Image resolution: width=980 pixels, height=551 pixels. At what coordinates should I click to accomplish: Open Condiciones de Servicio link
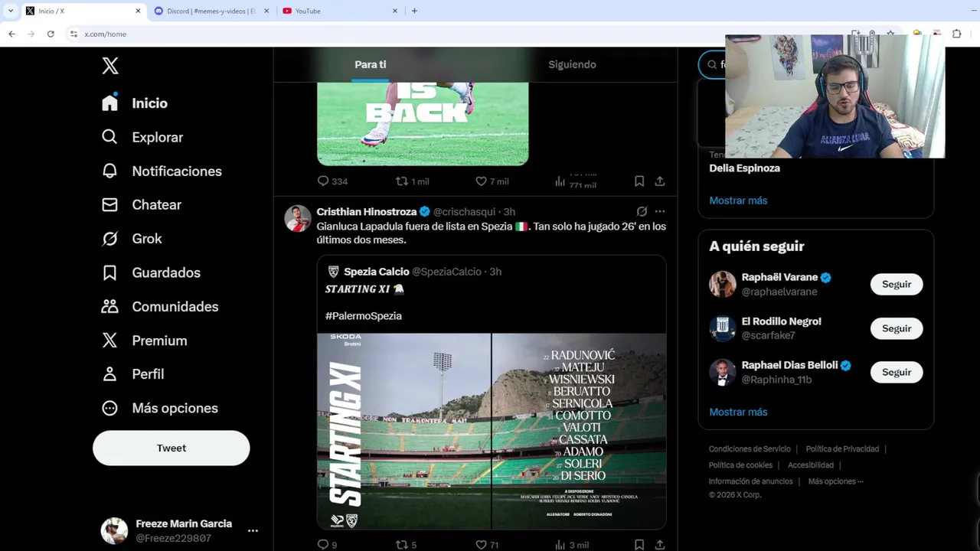750,449
